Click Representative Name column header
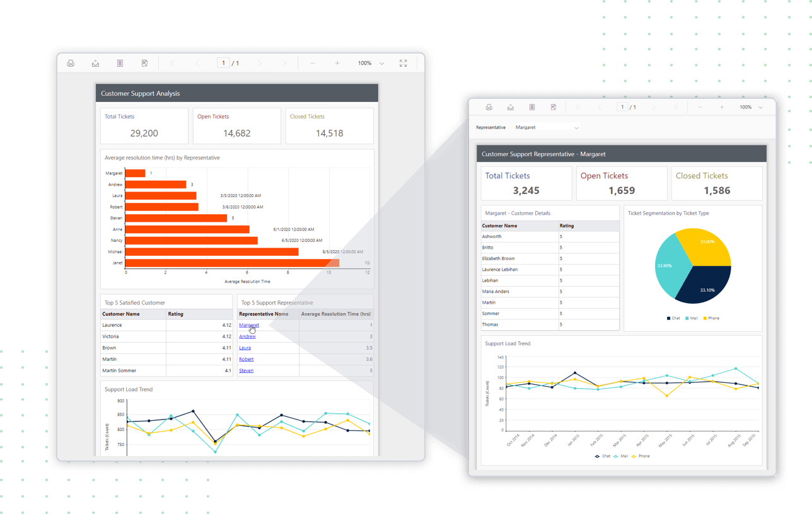 click(x=268, y=314)
